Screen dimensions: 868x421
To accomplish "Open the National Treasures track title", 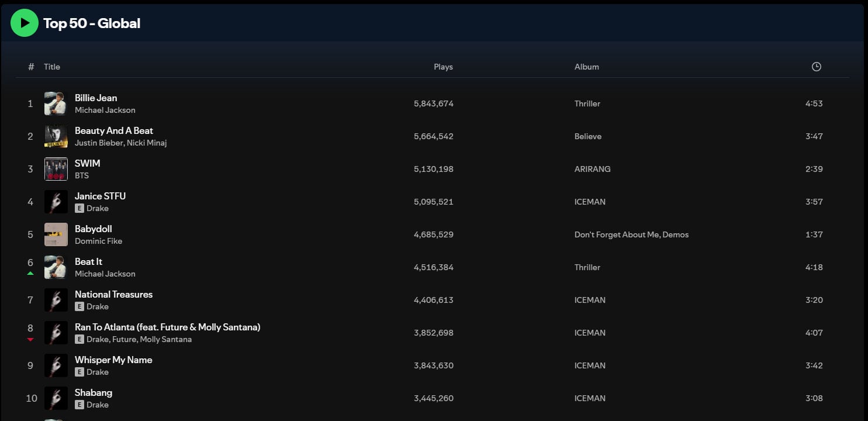I will click(x=113, y=294).
